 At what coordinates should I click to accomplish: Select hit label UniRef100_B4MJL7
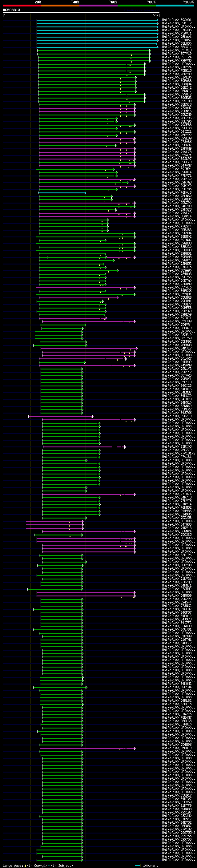click(177, 349)
